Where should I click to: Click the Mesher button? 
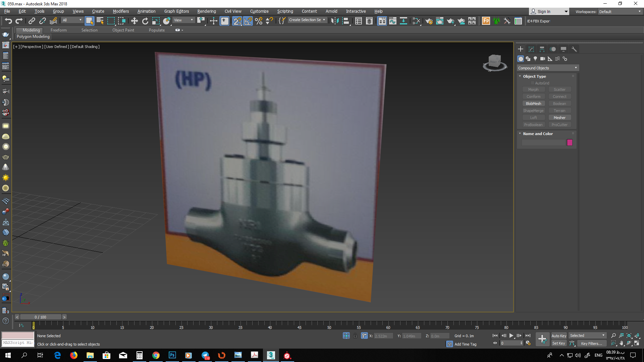coord(559,118)
